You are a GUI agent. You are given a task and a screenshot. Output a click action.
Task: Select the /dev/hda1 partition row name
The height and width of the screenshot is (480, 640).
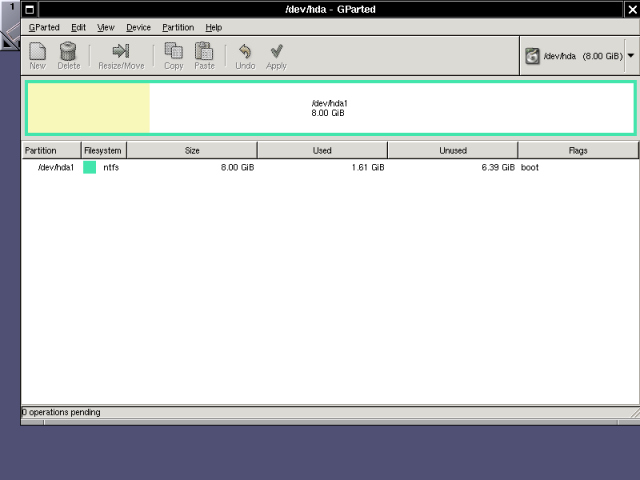(56, 167)
